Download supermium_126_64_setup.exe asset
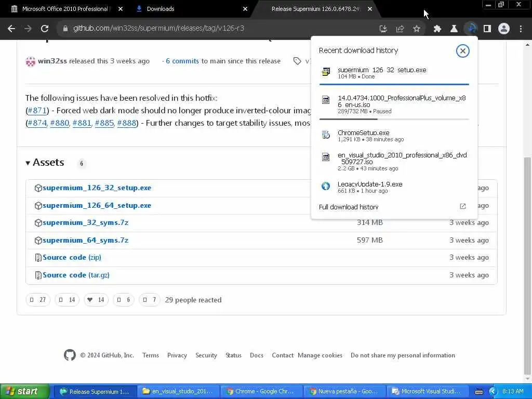This screenshot has height=399, width=532. point(97,206)
